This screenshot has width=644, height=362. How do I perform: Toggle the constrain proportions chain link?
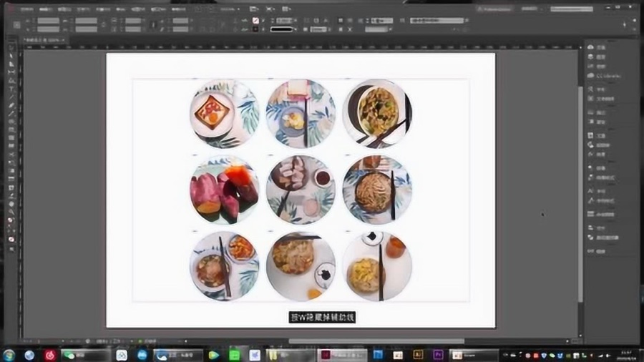103,24
